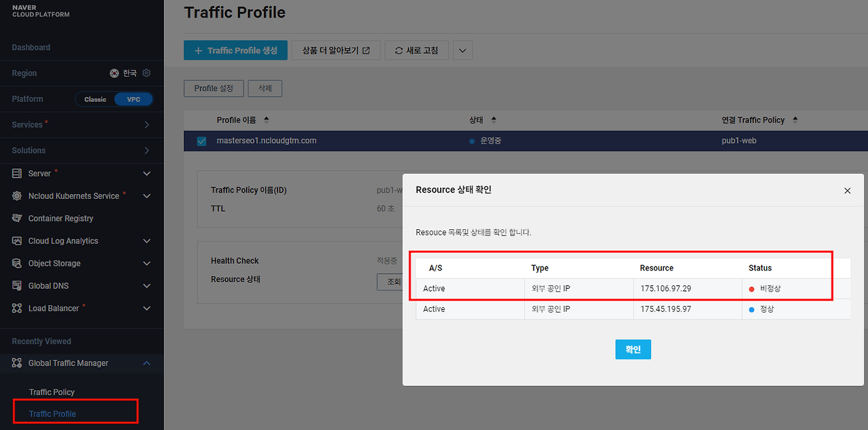
Task: Click the Global DNS globe icon
Action: coord(17,286)
